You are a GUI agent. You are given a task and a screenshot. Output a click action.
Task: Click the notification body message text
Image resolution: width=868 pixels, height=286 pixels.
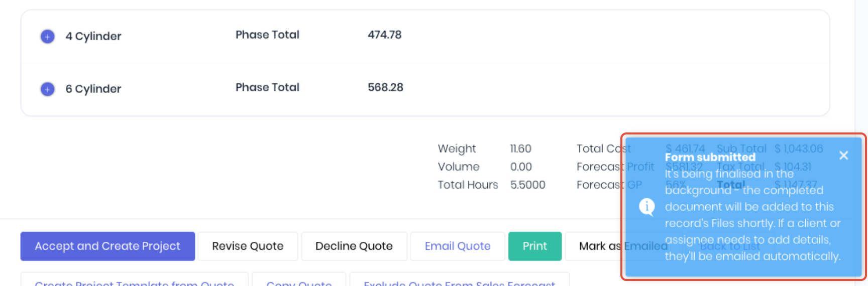752,215
